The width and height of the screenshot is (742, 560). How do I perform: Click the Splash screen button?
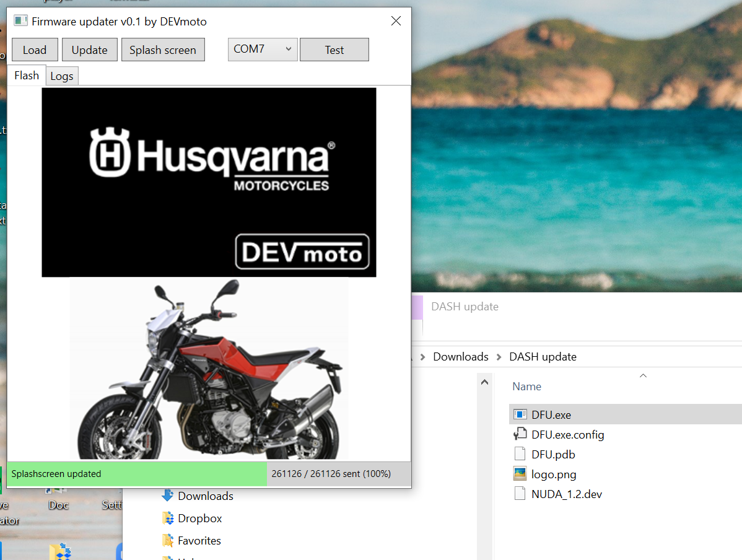point(163,50)
